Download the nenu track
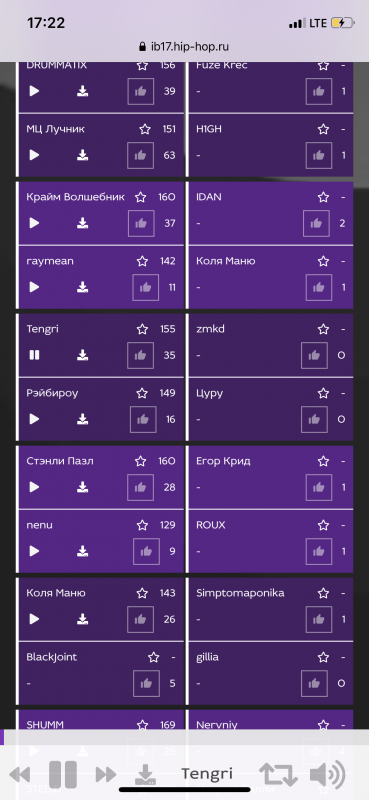This screenshot has height=800, width=369. click(x=83, y=551)
